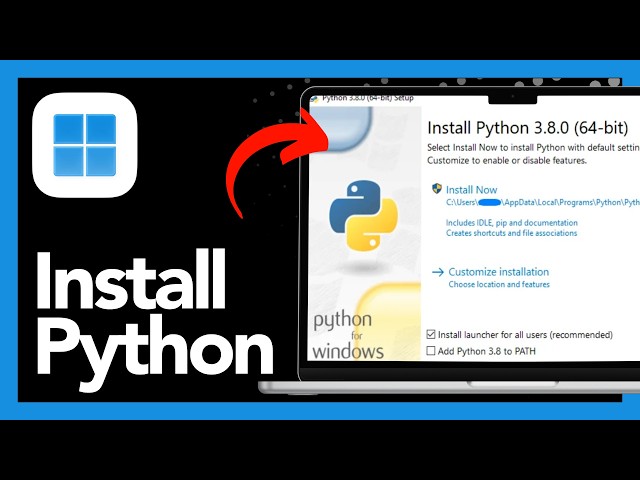Click the 'Customize to enable or disable features' text
The height and width of the screenshot is (480, 640).
[507, 160]
